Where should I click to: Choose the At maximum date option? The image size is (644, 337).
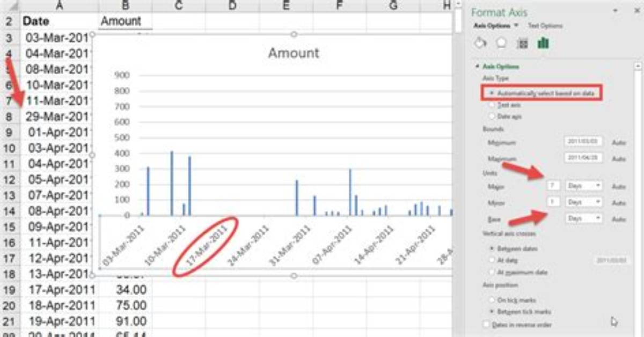tap(493, 272)
